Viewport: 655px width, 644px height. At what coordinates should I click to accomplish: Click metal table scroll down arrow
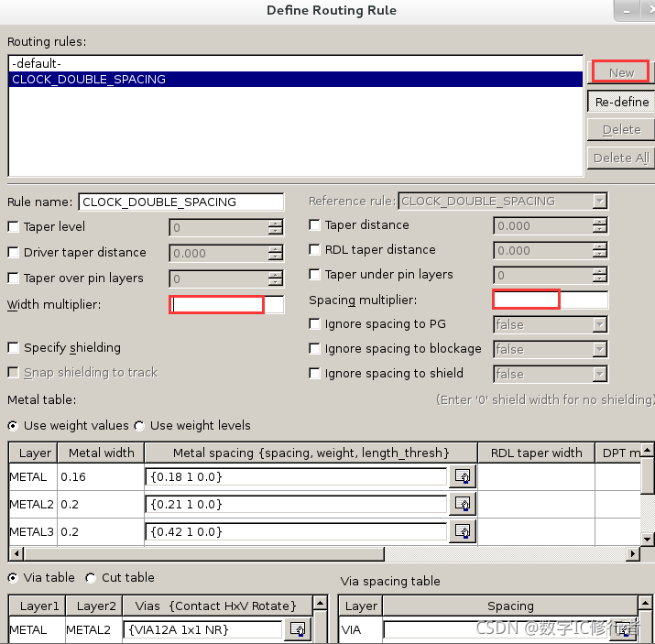pos(647,539)
